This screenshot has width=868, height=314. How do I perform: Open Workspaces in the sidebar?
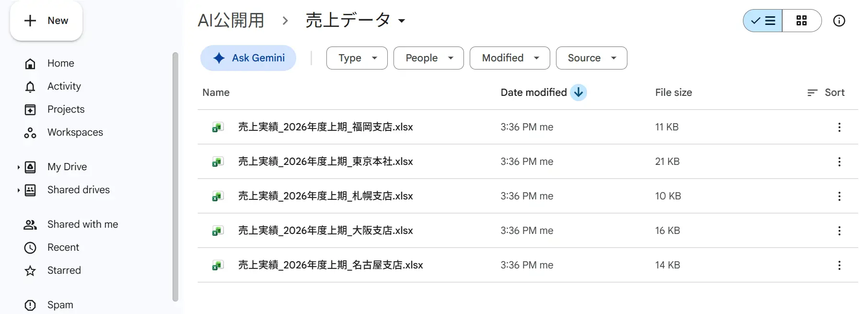point(75,132)
